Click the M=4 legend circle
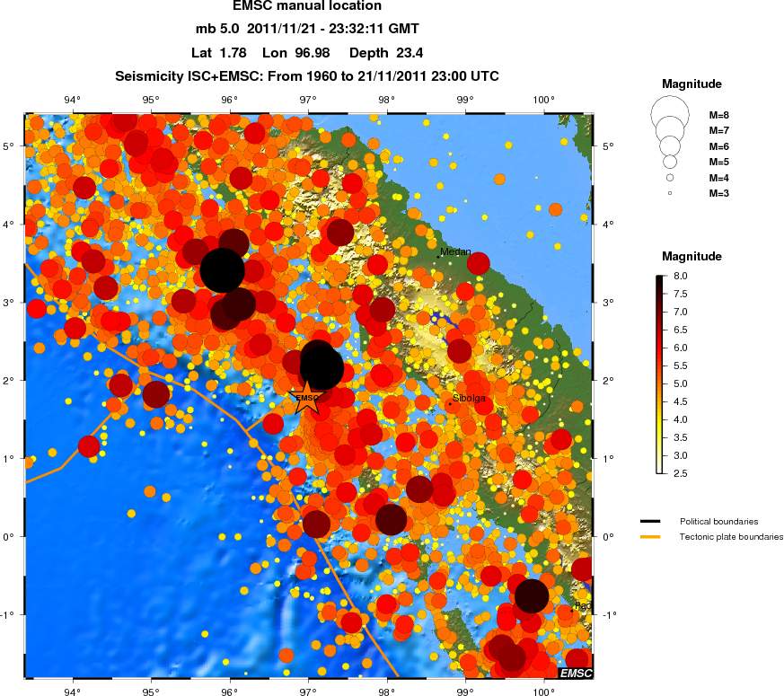The height and width of the screenshot is (696, 784). pyautogui.click(x=670, y=178)
